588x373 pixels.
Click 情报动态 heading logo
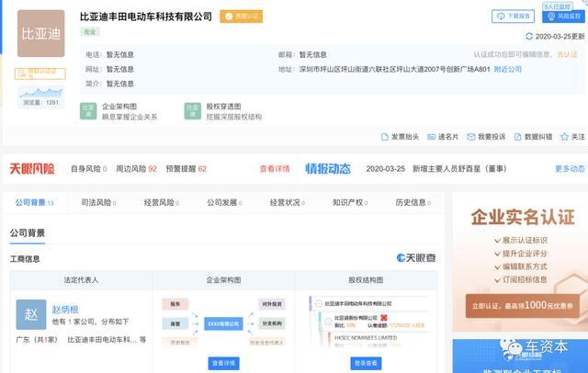pos(328,169)
